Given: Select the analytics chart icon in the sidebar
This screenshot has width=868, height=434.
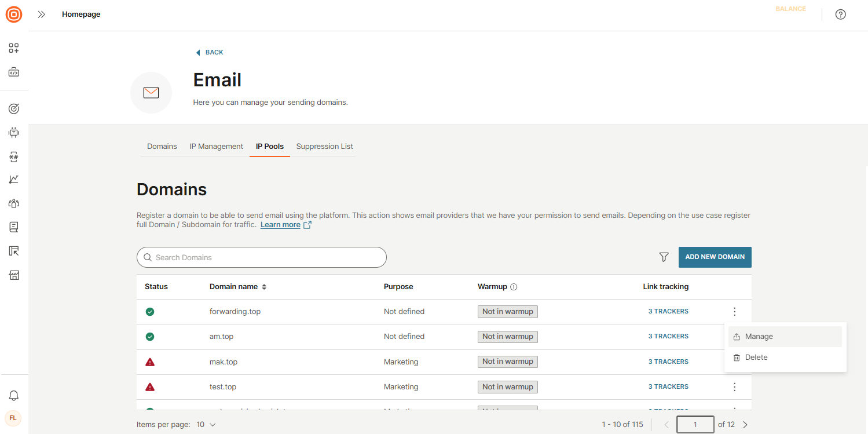Looking at the screenshot, I should coord(13,179).
